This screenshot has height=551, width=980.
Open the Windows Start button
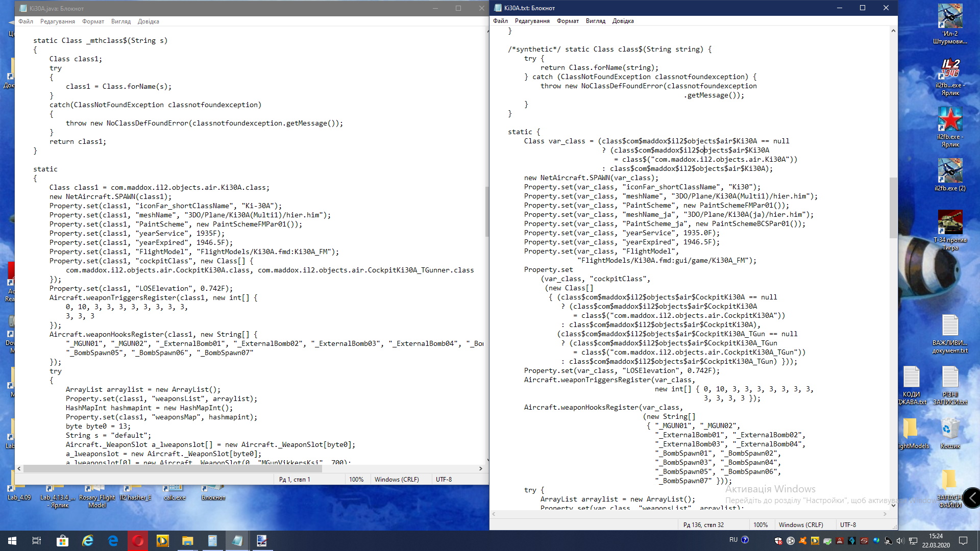click(x=12, y=541)
